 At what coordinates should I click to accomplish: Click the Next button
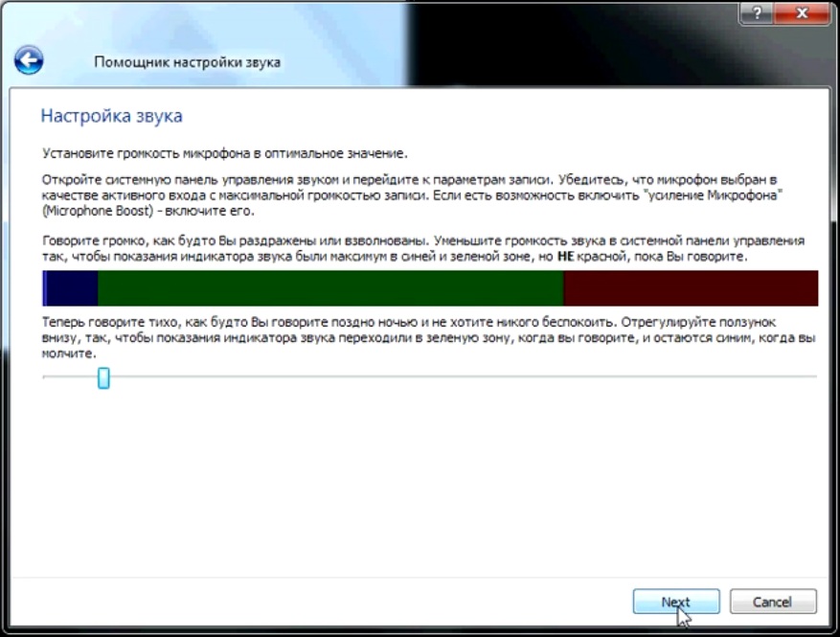coord(676,602)
